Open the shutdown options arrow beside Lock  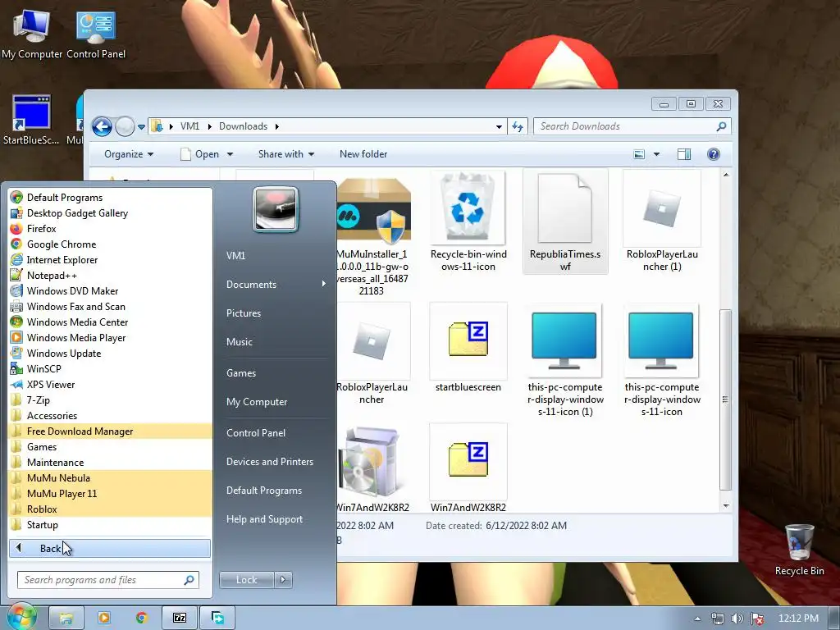pos(283,580)
